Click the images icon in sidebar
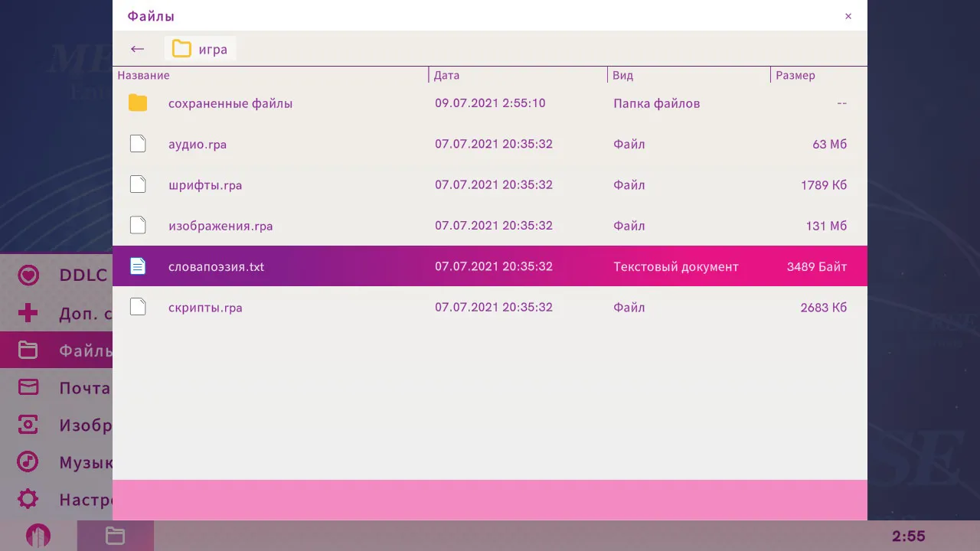The width and height of the screenshot is (980, 551). [28, 425]
